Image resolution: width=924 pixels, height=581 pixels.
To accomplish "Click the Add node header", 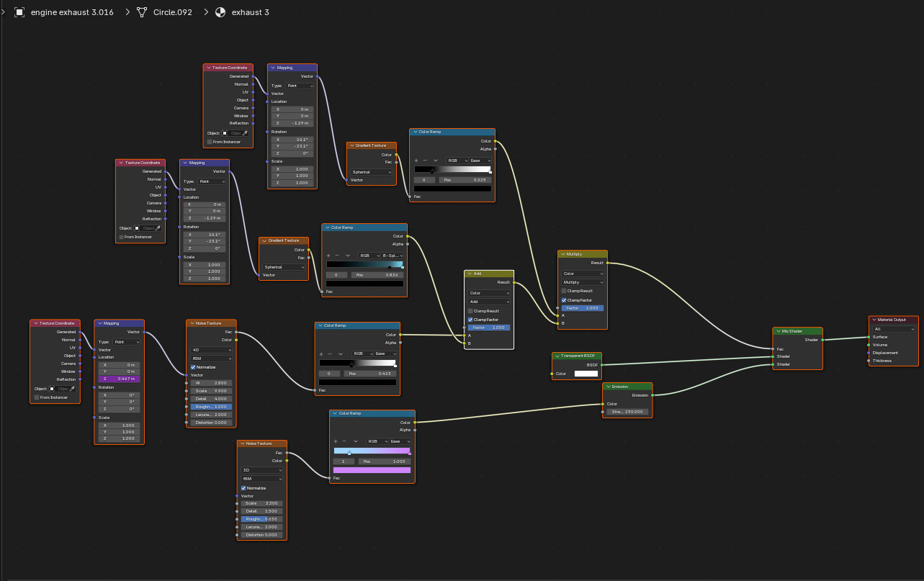I will 489,274.
